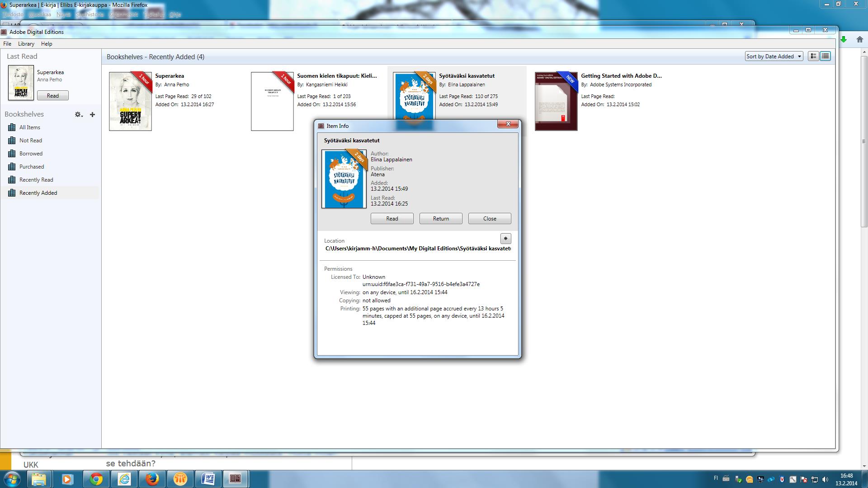Image resolution: width=868 pixels, height=488 pixels.
Task: Click 'Last Page Read: 110 of 275' text
Action: coord(468,96)
